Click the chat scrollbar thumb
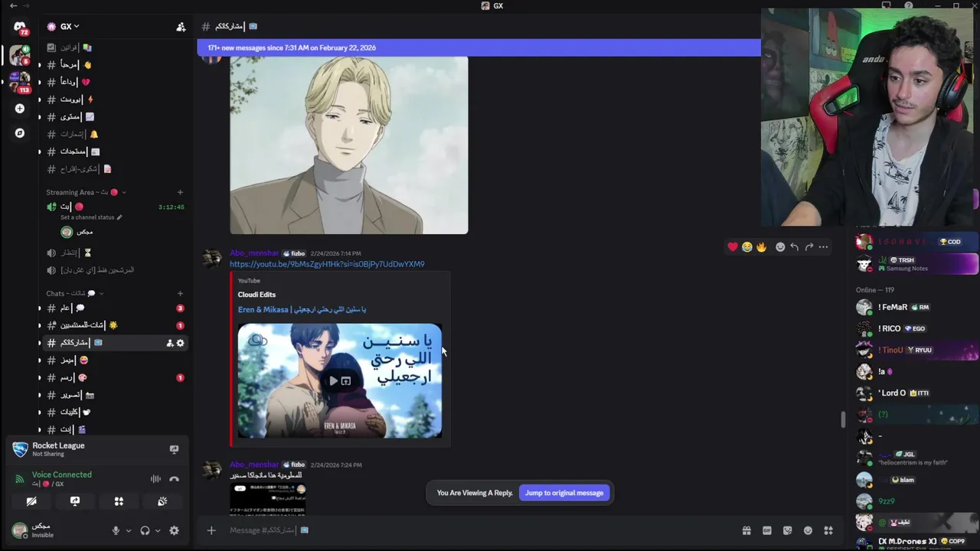Image resolution: width=980 pixels, height=551 pixels. (843, 419)
